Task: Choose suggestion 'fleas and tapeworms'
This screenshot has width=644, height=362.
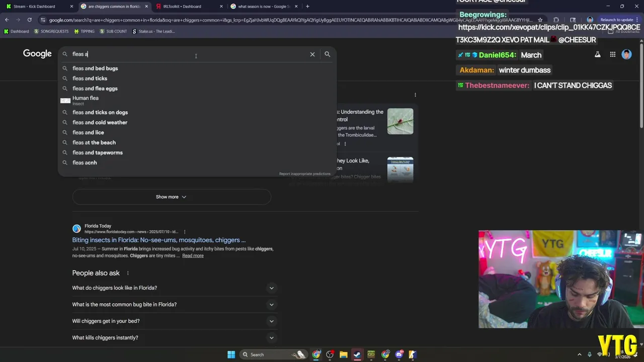Action: coord(197,152)
